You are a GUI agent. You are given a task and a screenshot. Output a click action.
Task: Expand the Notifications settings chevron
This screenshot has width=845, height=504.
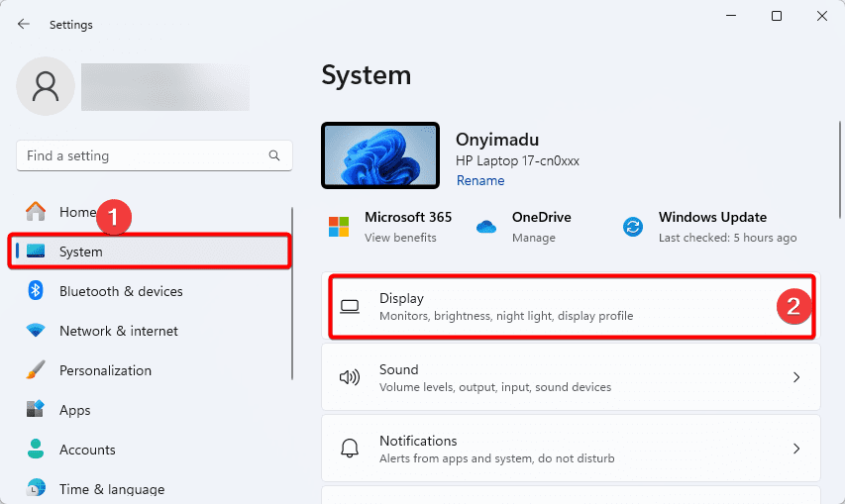796,449
